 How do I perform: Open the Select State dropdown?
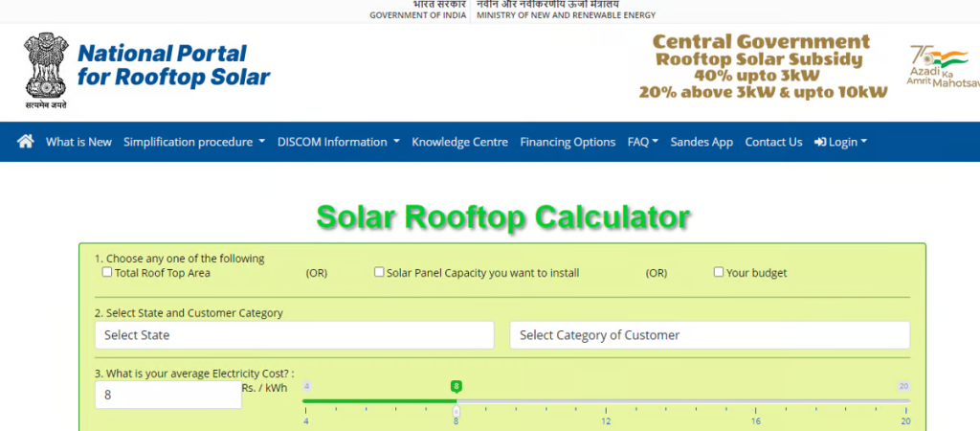[295, 335]
